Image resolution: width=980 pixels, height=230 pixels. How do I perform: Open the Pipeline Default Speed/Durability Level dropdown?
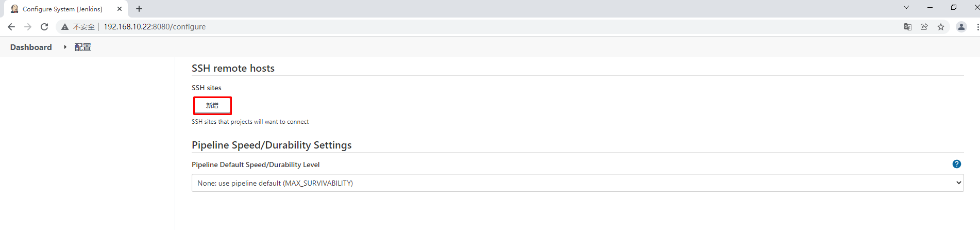tap(577, 183)
